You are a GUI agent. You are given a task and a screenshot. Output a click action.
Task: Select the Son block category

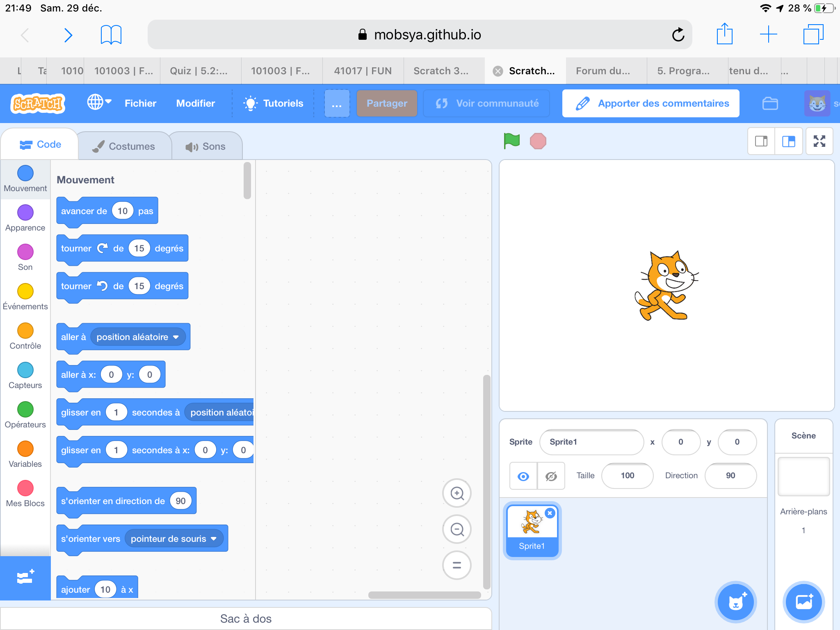point(25,258)
